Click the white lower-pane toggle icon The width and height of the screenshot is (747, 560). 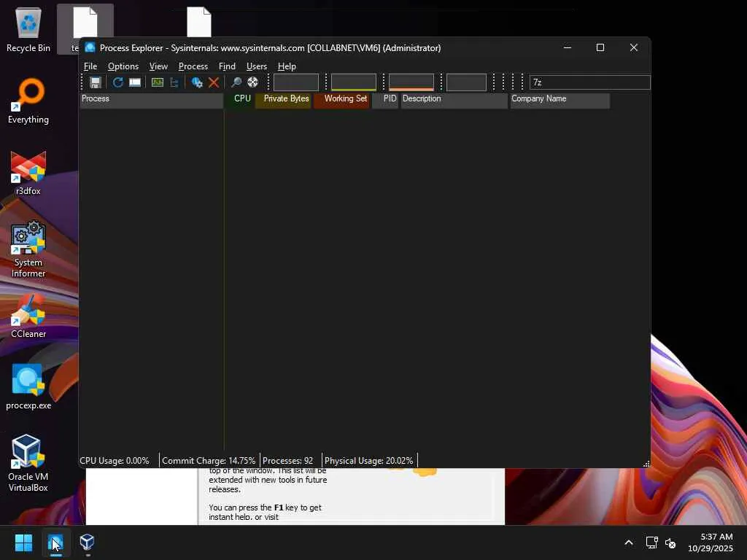[x=135, y=82]
